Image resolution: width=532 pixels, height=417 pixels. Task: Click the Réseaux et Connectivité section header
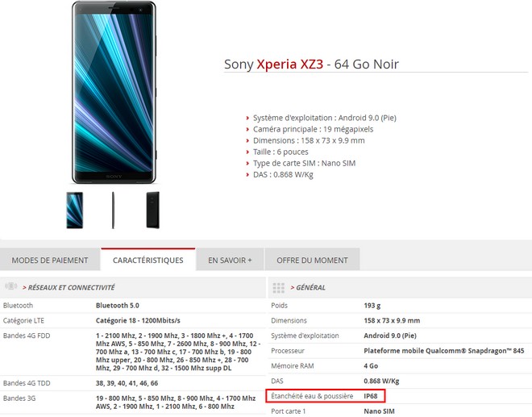coord(71,288)
